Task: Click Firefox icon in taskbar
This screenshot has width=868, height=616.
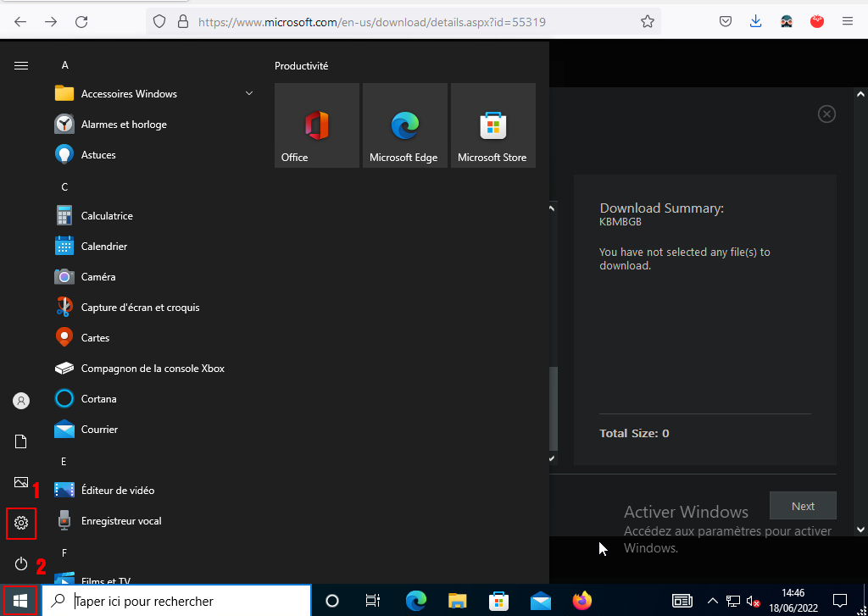Action: pos(581,601)
